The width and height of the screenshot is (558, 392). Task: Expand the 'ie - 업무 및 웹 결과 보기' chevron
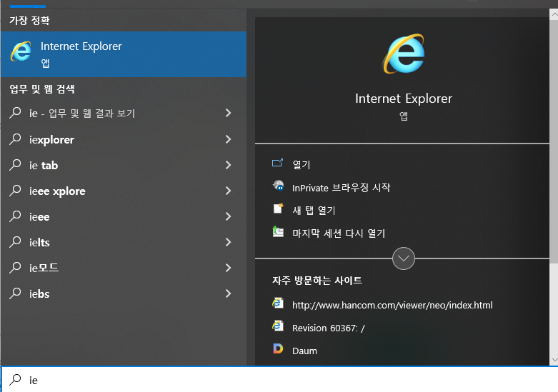[x=229, y=113]
